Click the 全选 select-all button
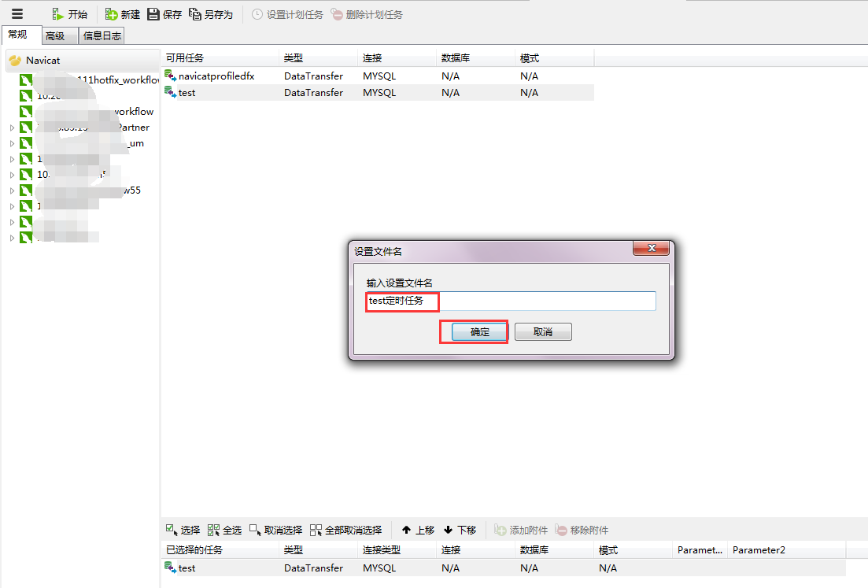The width and height of the screenshot is (868, 588). coord(225,530)
